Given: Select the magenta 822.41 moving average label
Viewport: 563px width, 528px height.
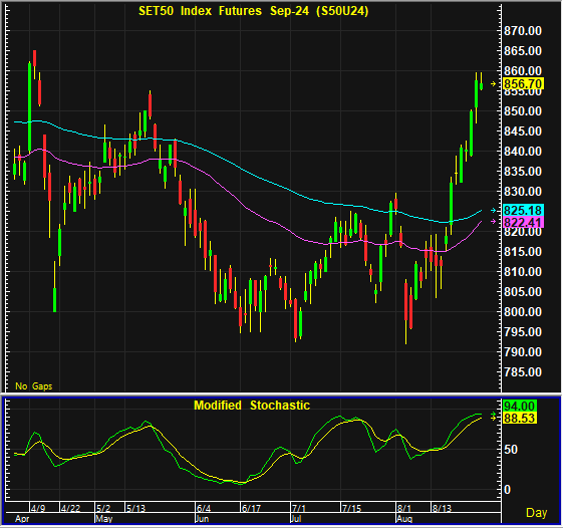Looking at the screenshot, I should pyautogui.click(x=524, y=222).
